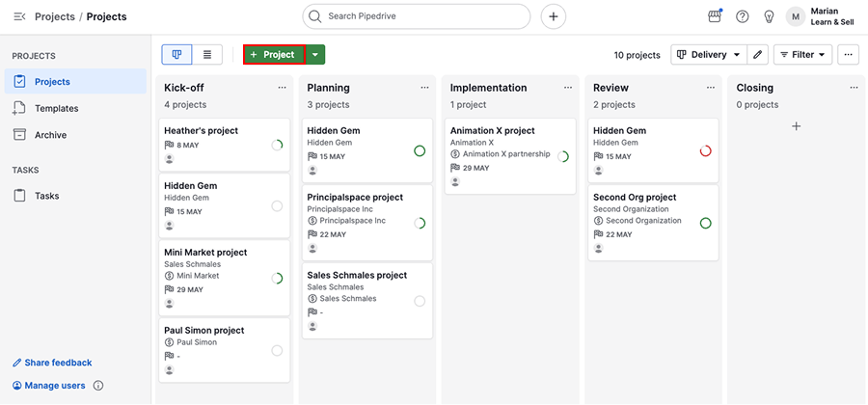The height and width of the screenshot is (405, 868).
Task: Open the Delivery board dropdown
Action: click(709, 55)
